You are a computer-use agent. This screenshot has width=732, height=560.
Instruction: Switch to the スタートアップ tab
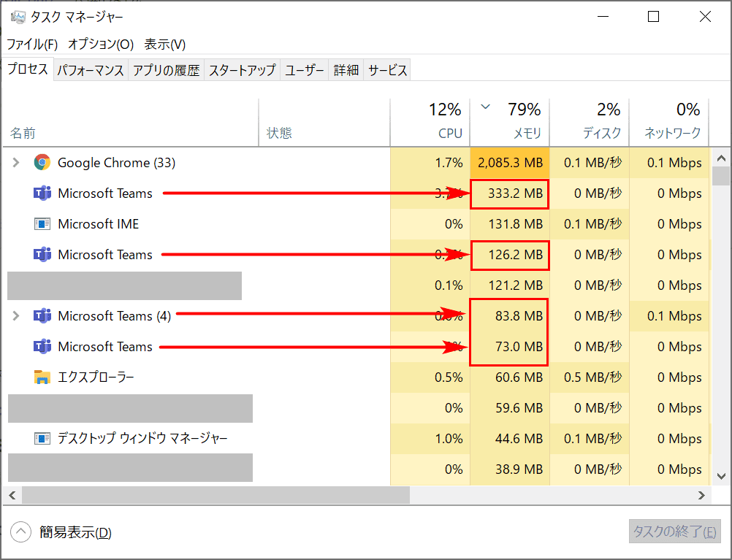[242, 70]
